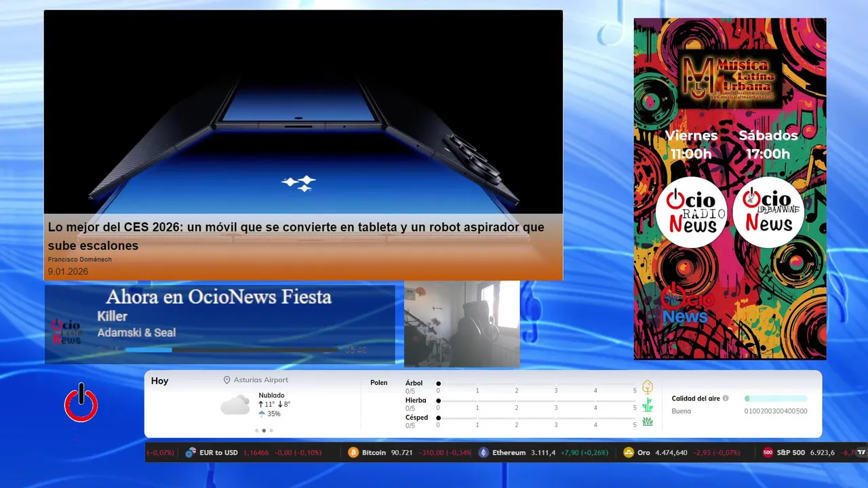This screenshot has width=868, height=488.
Task: Click the tree pollen icon
Action: click(x=648, y=387)
